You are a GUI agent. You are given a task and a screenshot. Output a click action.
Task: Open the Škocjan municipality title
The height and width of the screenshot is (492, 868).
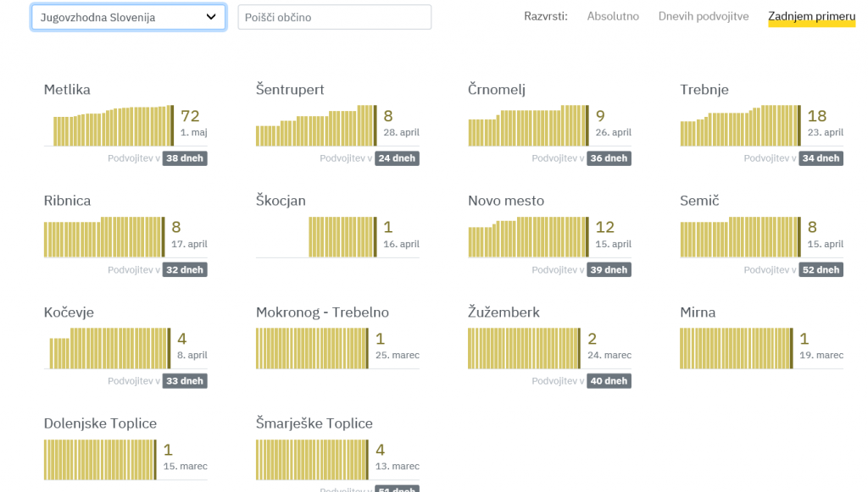pos(281,201)
